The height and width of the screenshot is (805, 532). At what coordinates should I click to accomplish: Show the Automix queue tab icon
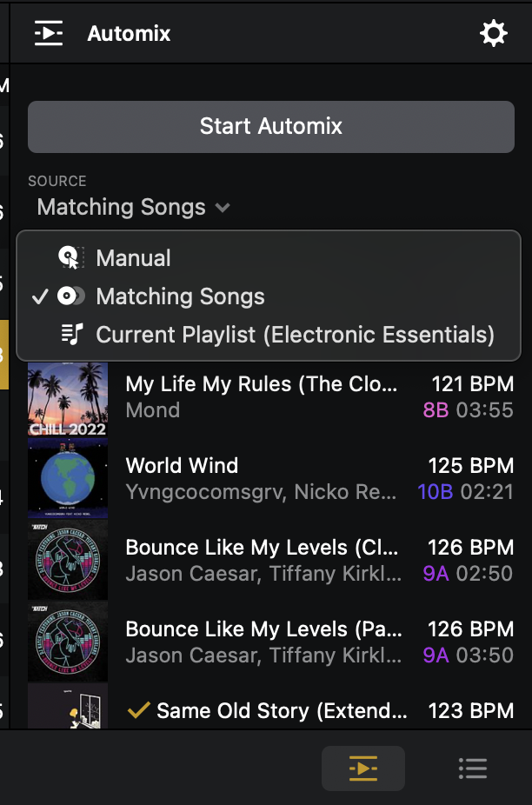tap(362, 768)
